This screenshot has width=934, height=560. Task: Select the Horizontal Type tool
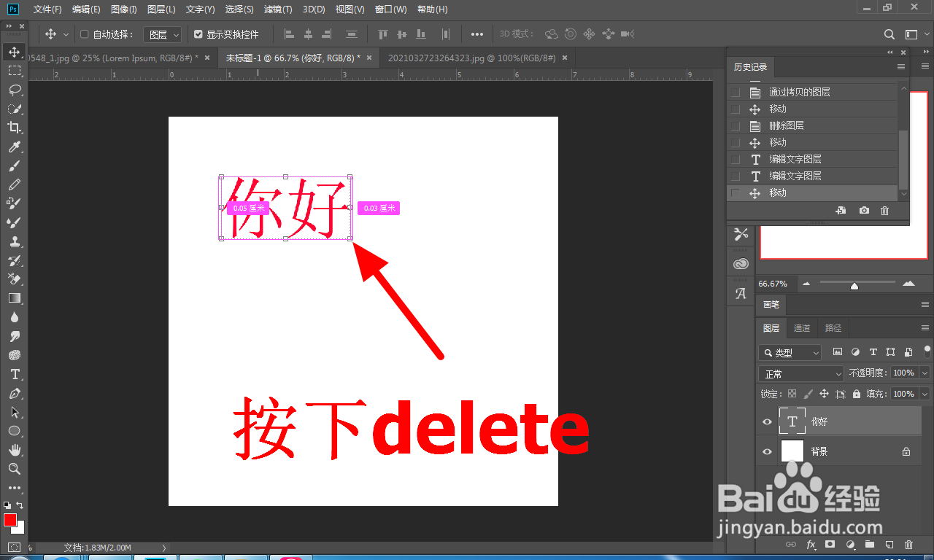pos(14,374)
